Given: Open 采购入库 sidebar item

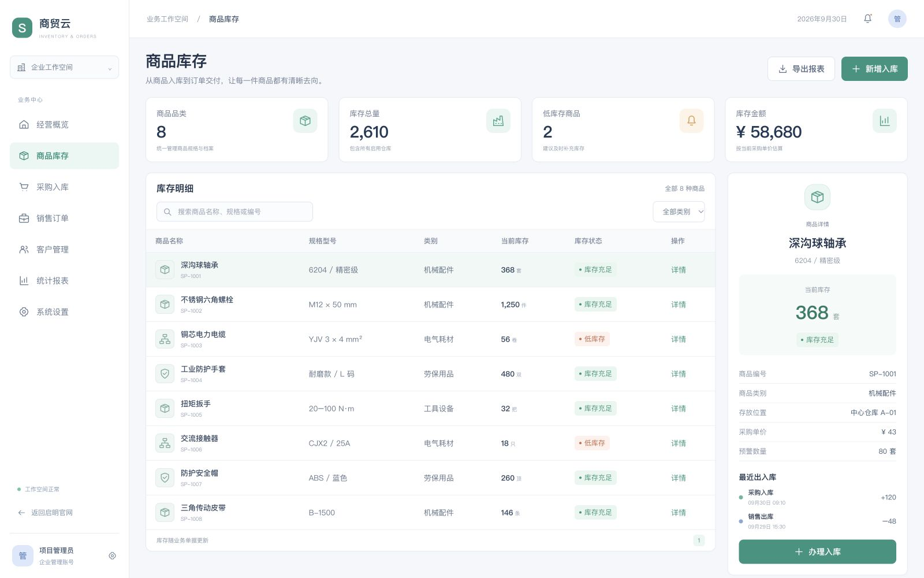Looking at the screenshot, I should point(64,187).
